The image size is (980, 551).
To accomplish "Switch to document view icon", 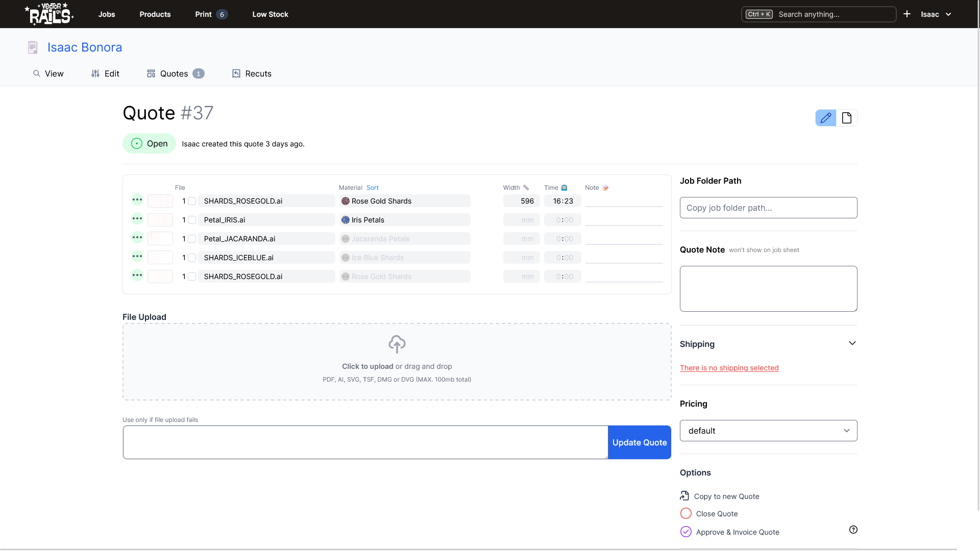I will click(x=847, y=118).
